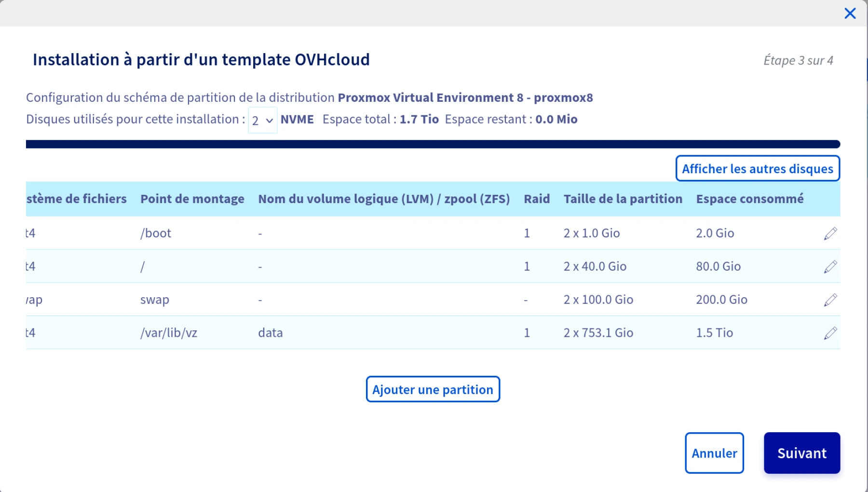Screen dimensions: 868x492
Task: Click the Point de montage column header
Action: tap(192, 199)
